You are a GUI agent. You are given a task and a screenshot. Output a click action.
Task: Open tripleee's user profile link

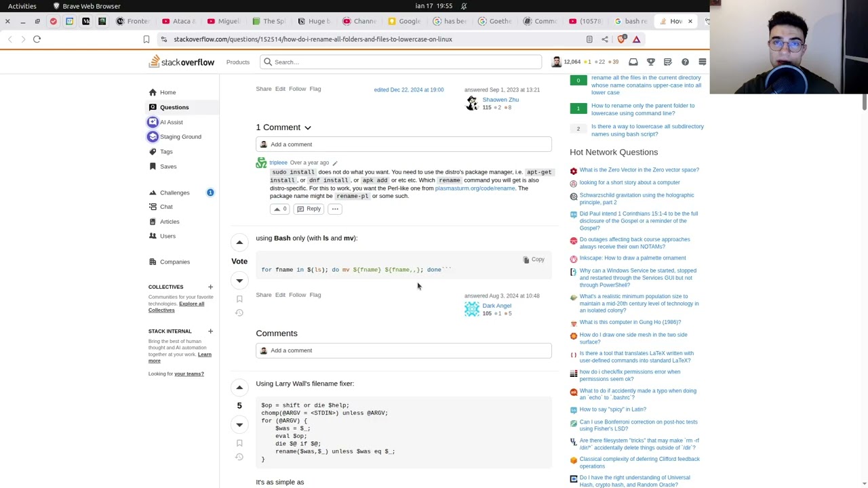(x=278, y=163)
